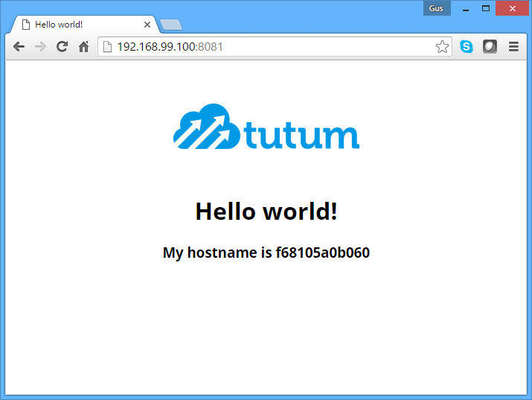Go back to the previous page
The width and height of the screenshot is (532, 400).
point(19,47)
